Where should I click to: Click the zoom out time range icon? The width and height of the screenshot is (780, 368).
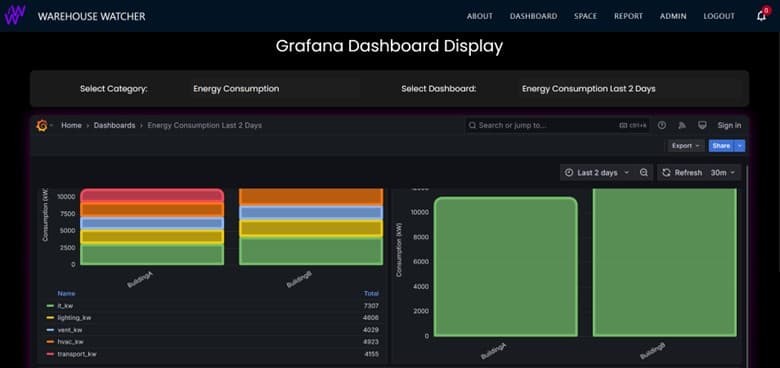pos(644,173)
